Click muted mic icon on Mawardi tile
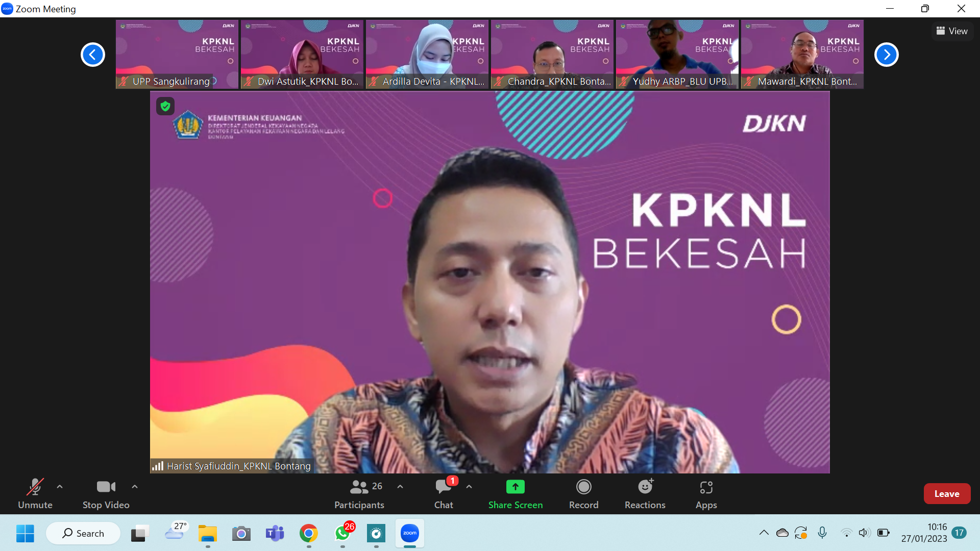This screenshot has width=980, height=551. (749, 81)
